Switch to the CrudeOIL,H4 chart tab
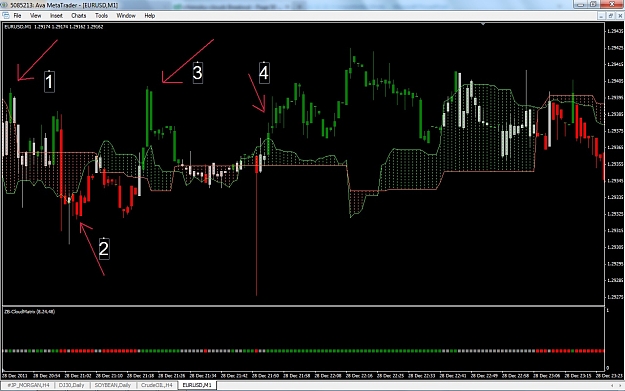Screen dimensions: 625x391 pyautogui.click(x=157, y=385)
